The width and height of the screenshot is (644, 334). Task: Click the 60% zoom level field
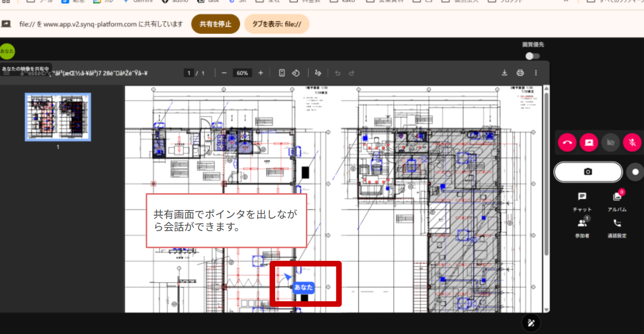tap(242, 73)
